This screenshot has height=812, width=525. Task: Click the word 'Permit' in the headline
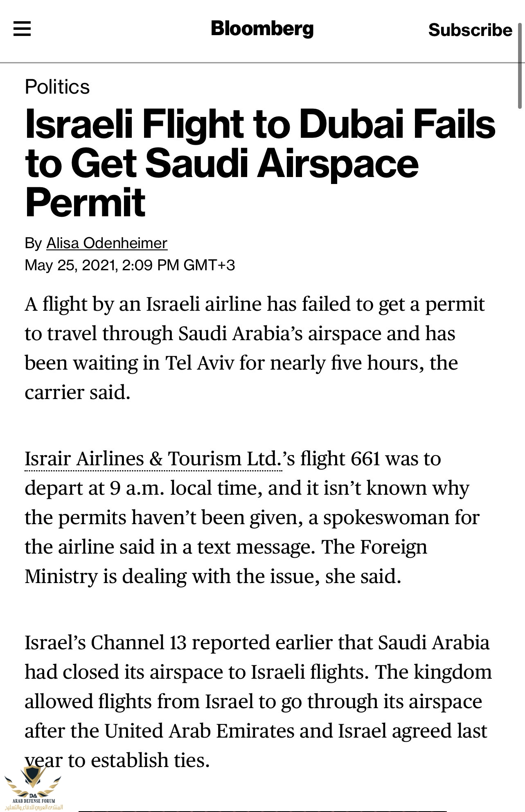point(85,202)
